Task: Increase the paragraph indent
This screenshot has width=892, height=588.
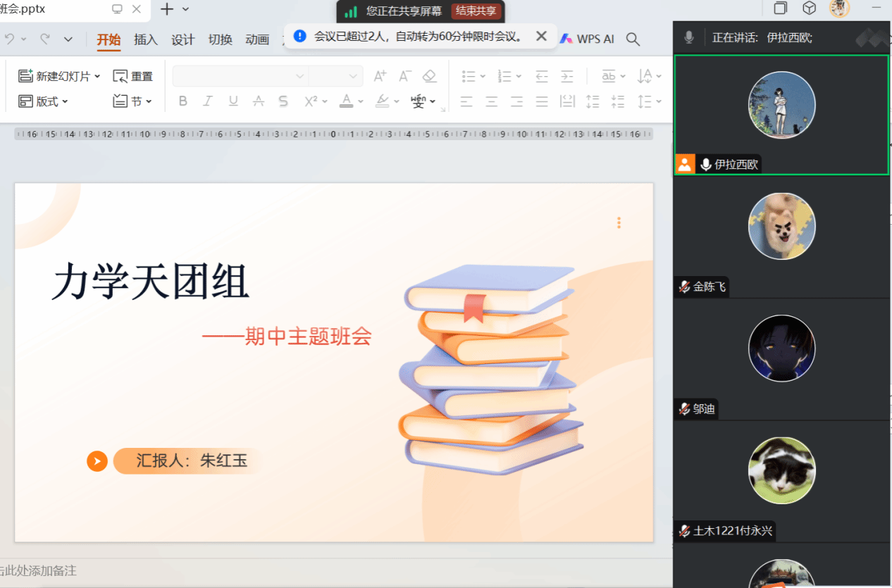Action: 567,76
